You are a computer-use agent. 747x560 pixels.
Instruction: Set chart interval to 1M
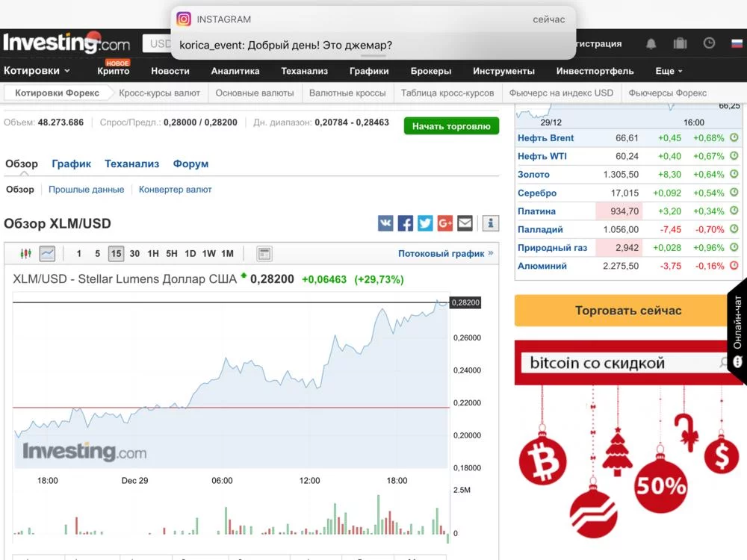coord(227,253)
